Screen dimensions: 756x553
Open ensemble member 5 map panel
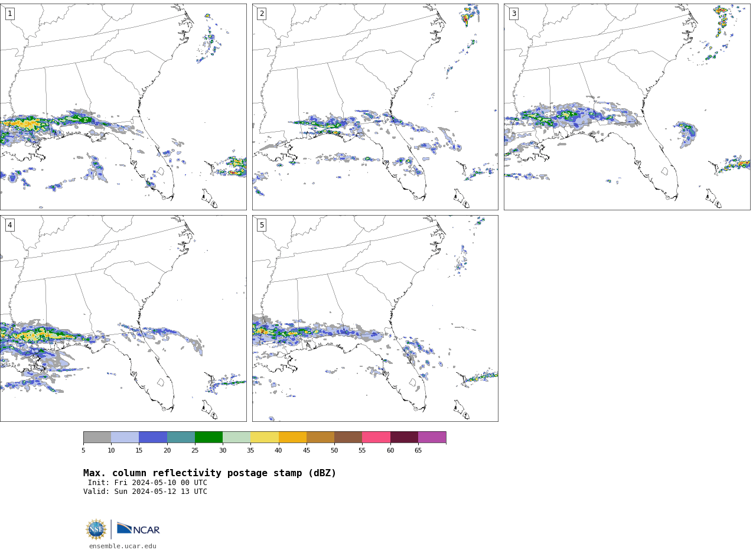pos(375,318)
